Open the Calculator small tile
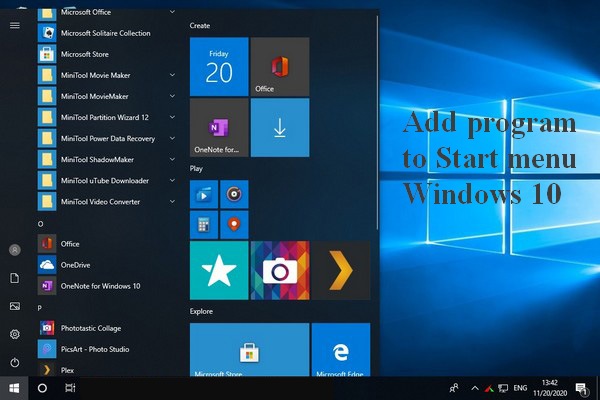600x400 pixels. pos(204,225)
